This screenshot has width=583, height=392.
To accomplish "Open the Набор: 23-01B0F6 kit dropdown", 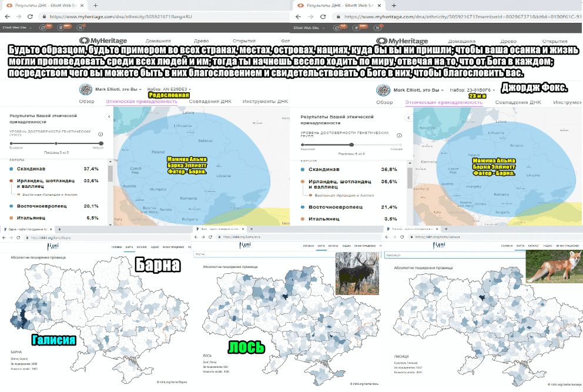I will point(473,90).
